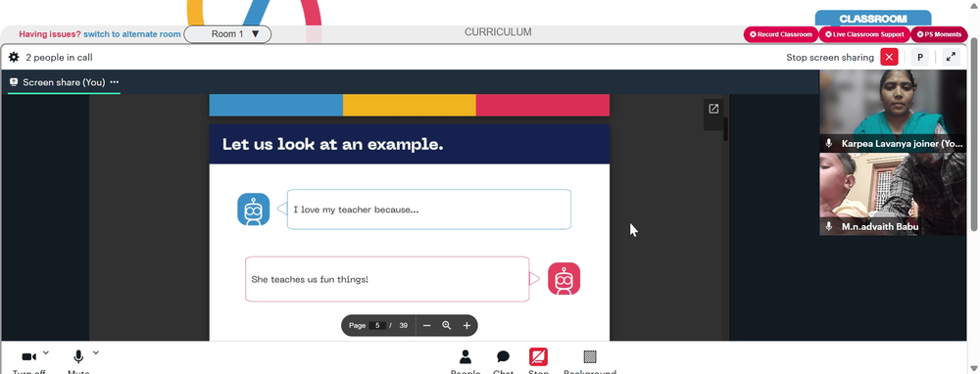Switch to the CURRICULUM tab

point(498,32)
